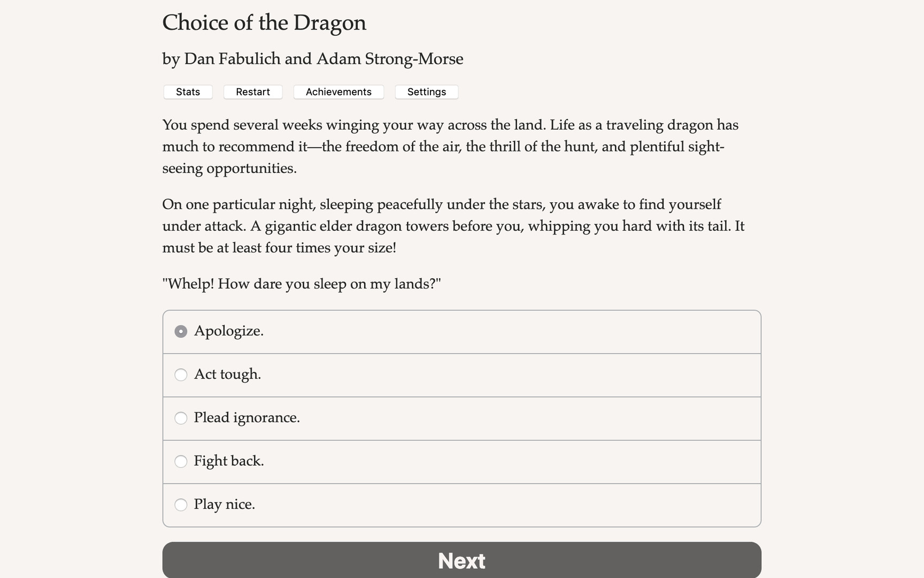Select the "Apologize" radio button
Screen dimensions: 924x578
[181, 331]
